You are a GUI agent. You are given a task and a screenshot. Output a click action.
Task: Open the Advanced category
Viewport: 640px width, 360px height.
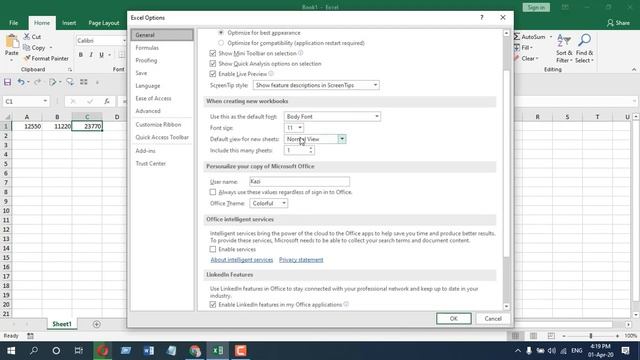coord(162,111)
